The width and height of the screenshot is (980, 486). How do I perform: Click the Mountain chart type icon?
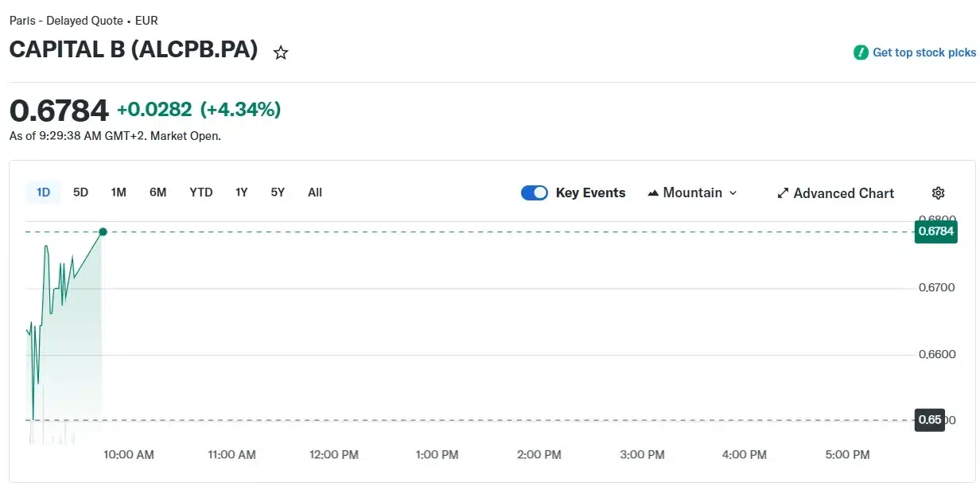[653, 192]
